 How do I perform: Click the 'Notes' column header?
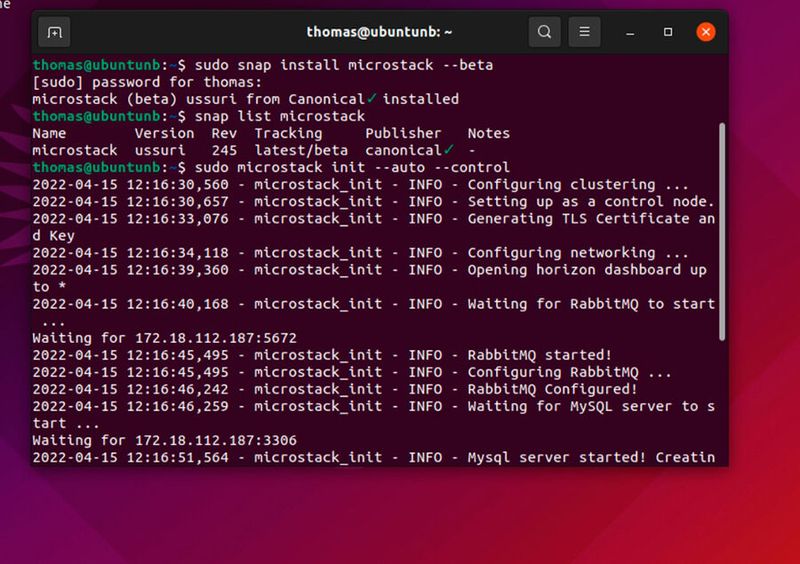[x=488, y=133]
